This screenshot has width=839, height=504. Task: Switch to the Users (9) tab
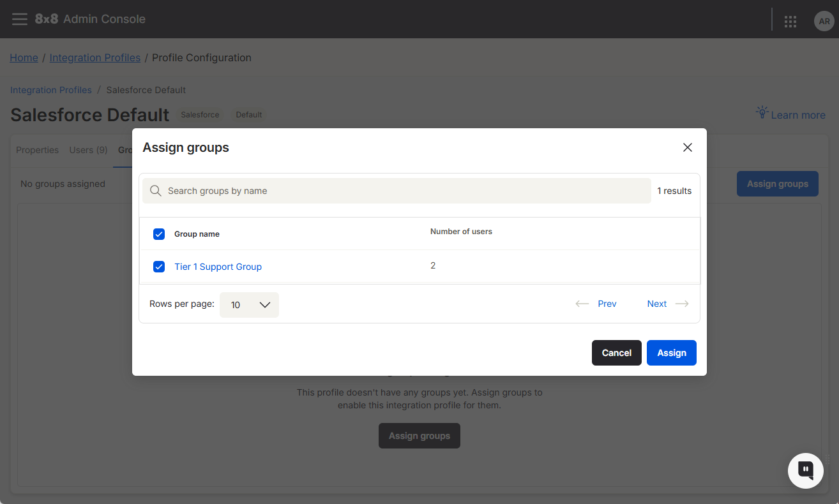[x=88, y=150]
